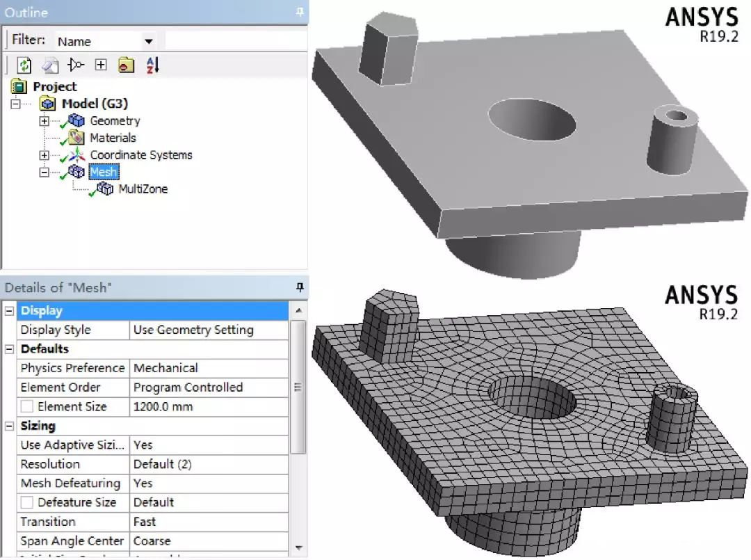Click the sort A-Z icon in Outline toolbar

click(x=152, y=64)
